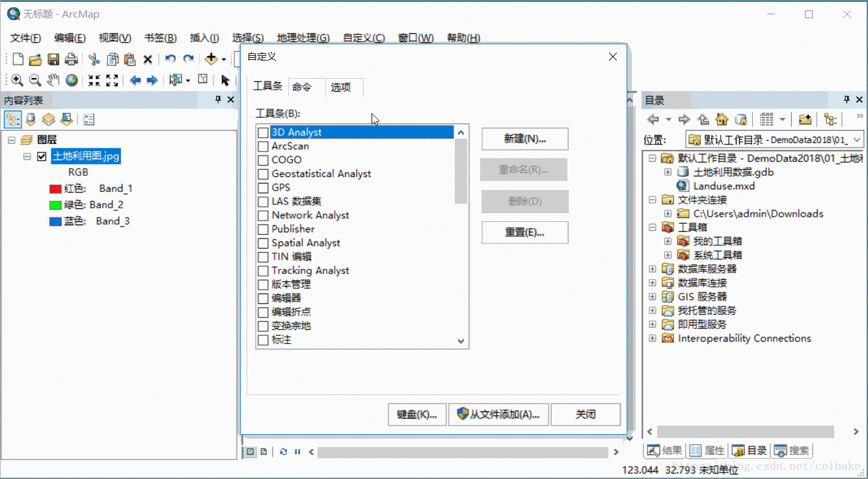Click Catalog Toggle Contents Panel tree icon
Viewport: 868px width, 479px height.
[x=830, y=119]
